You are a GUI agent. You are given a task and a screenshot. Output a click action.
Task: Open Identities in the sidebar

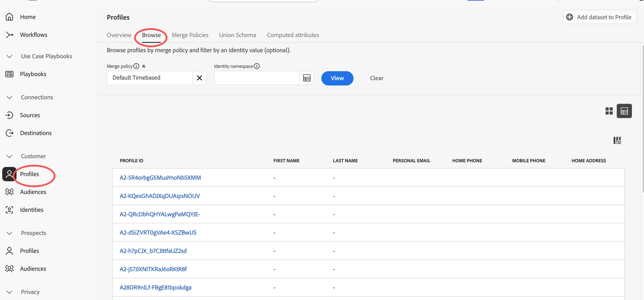[32, 210]
